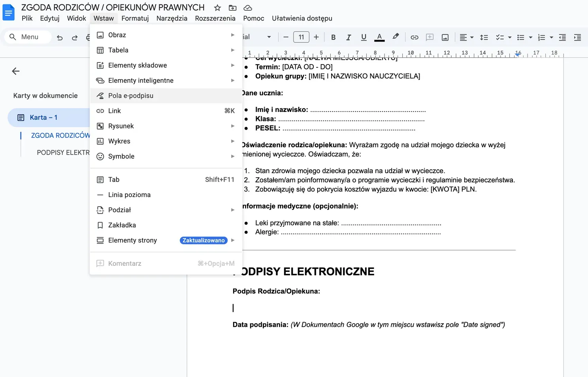Open the Rozszerzenia menu
This screenshot has width=588, height=377.
point(215,18)
